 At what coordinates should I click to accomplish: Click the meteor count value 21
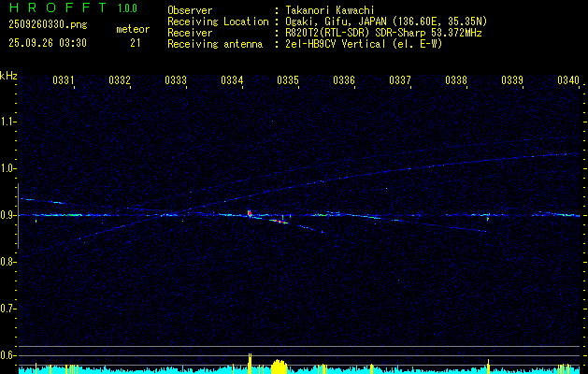pos(136,43)
